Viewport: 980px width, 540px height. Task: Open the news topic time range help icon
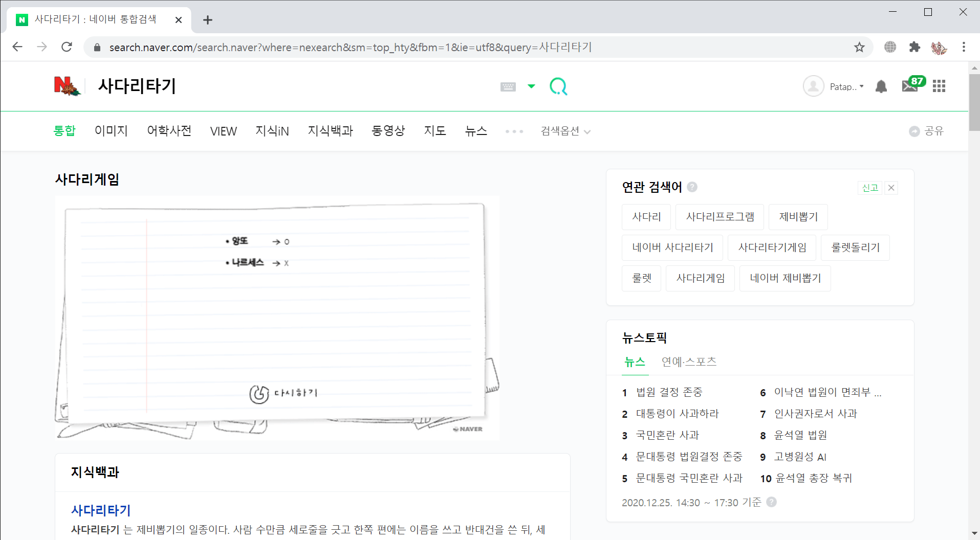[x=772, y=502]
